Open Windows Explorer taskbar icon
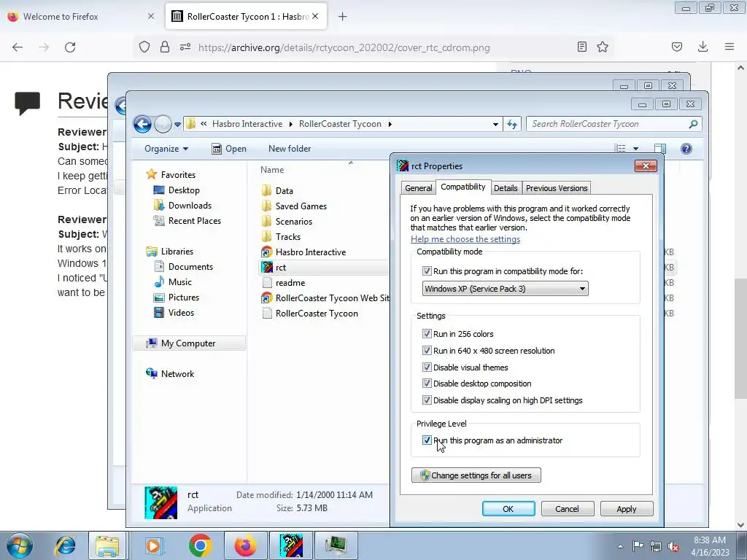The width and height of the screenshot is (747, 560). [x=107, y=545]
